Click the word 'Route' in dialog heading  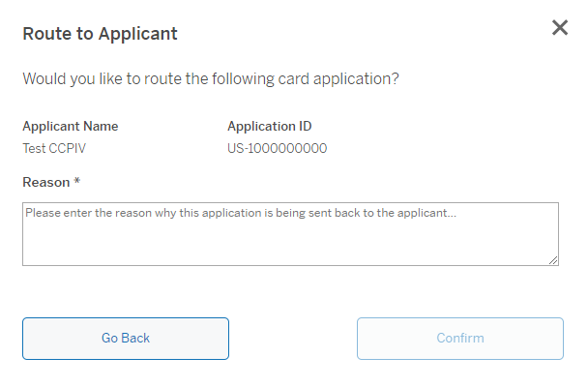pos(47,34)
